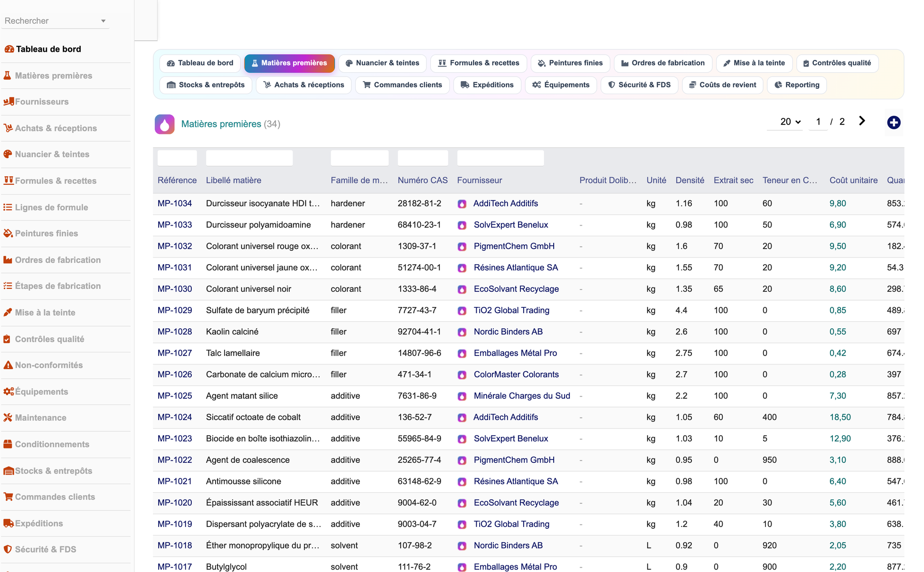This screenshot has width=924, height=572.
Task: Click the Expéditions truck icon in sidebar
Action: coord(9,524)
